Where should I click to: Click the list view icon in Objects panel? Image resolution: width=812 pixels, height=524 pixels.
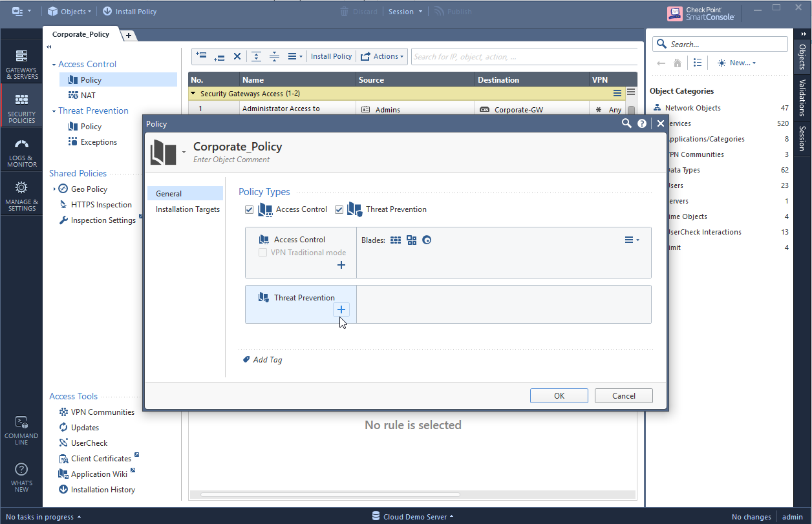point(698,63)
